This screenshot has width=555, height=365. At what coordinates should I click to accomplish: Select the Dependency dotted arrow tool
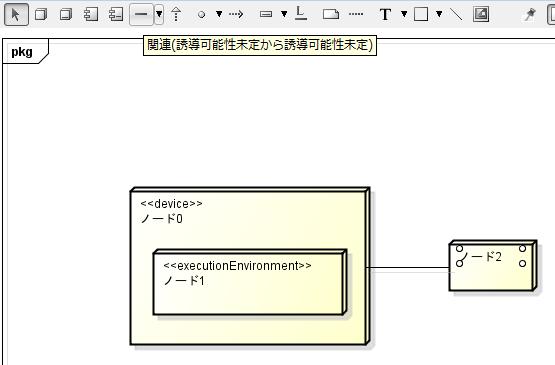[x=236, y=15]
